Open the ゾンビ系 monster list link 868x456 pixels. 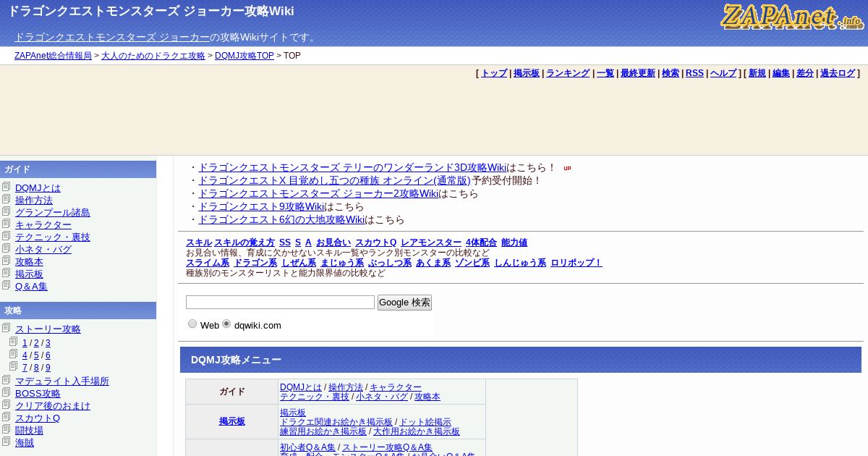472,263
